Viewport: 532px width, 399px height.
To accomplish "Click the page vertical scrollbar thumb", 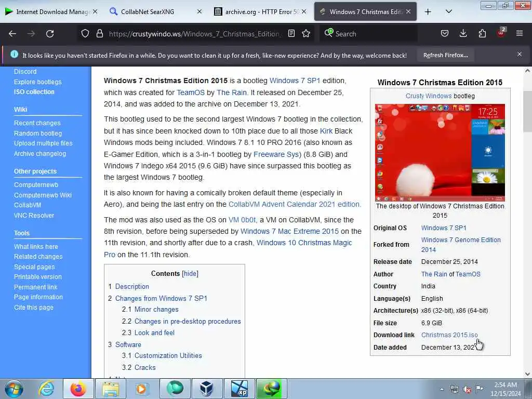I will (x=527, y=111).
